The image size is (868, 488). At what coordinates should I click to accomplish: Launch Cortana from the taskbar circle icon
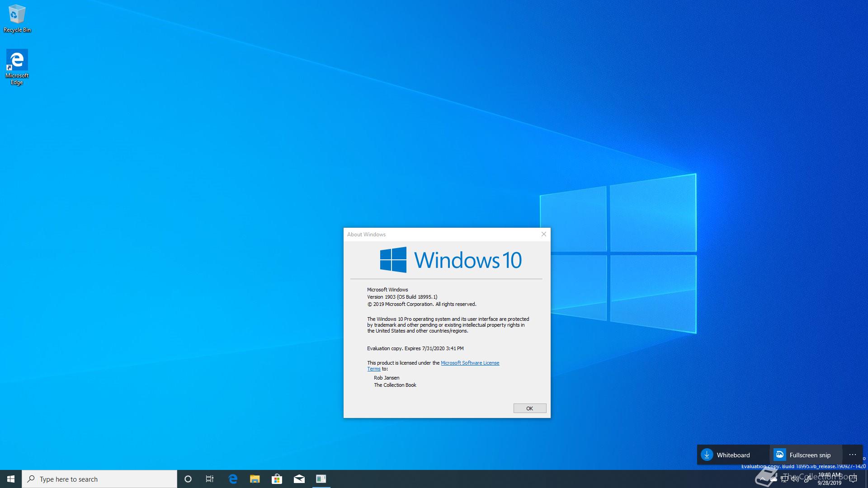188,479
